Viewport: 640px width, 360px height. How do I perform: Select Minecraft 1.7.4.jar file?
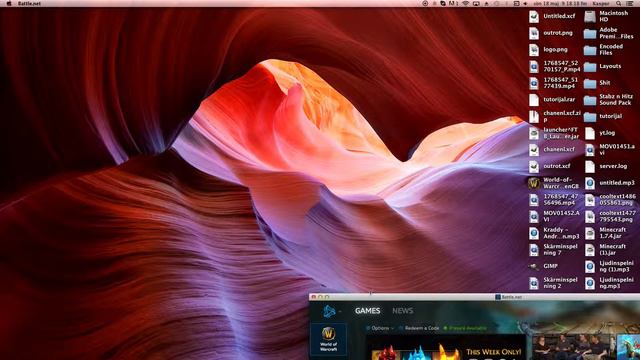tap(605, 233)
